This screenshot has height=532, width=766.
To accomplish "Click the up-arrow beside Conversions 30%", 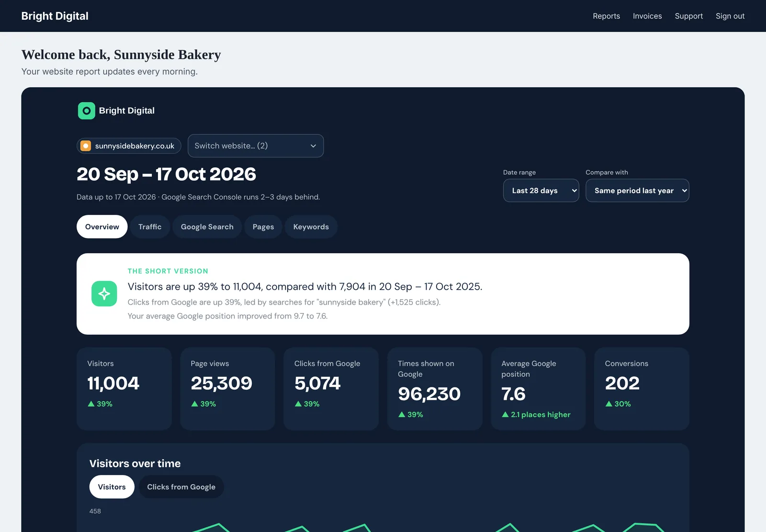I will click(x=609, y=404).
